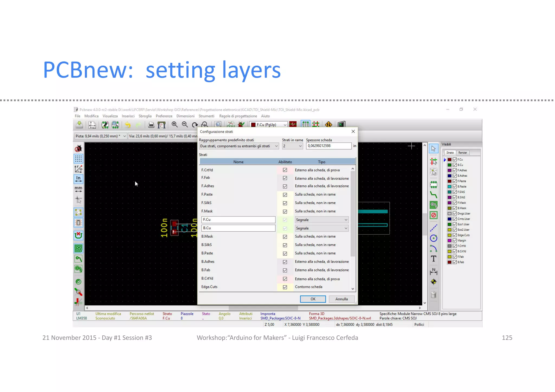Click the F.Cu color swatch in layers panel
Screen dimensions: 555x392
449,160
